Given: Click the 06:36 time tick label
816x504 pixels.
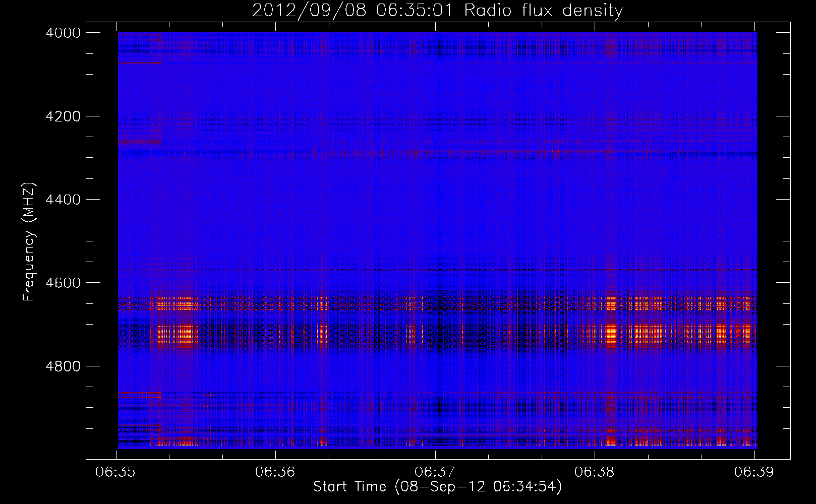Looking at the screenshot, I should 275,472.
